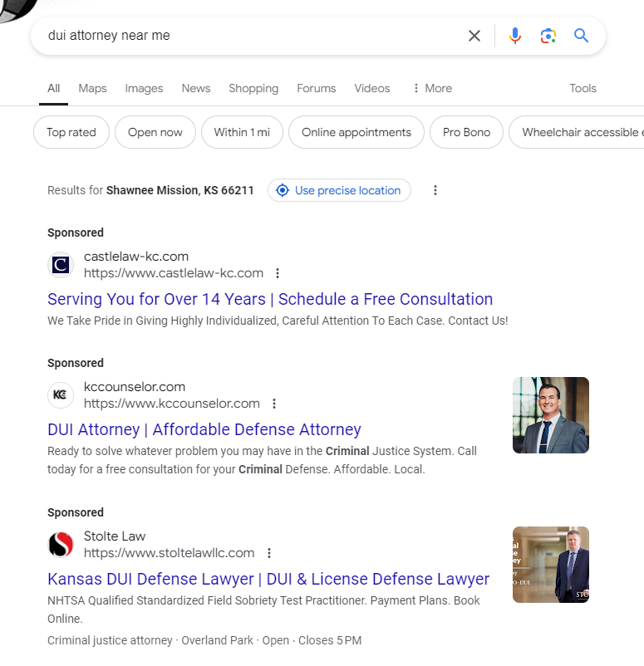Switch to the Images tab
The width and height of the screenshot is (644, 666).
pyautogui.click(x=144, y=88)
